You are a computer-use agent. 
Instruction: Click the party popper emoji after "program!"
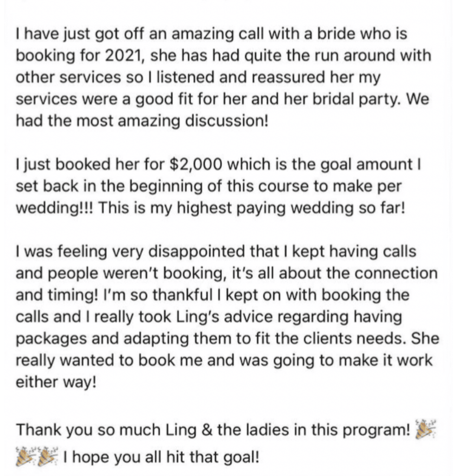[x=425, y=429]
